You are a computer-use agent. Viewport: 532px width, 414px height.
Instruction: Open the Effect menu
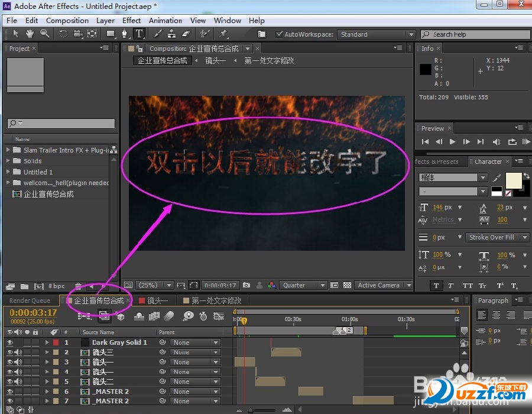[x=131, y=20]
